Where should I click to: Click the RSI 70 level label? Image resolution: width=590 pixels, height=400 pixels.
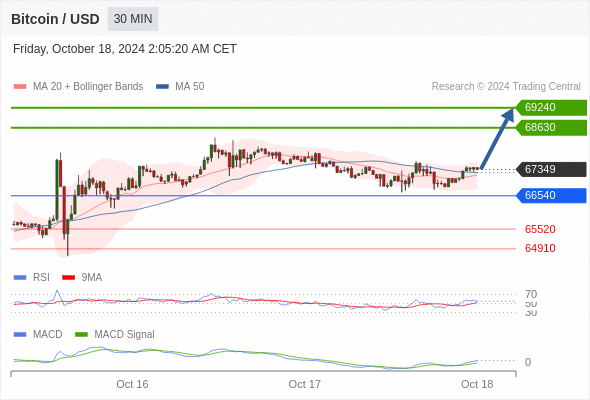531,294
